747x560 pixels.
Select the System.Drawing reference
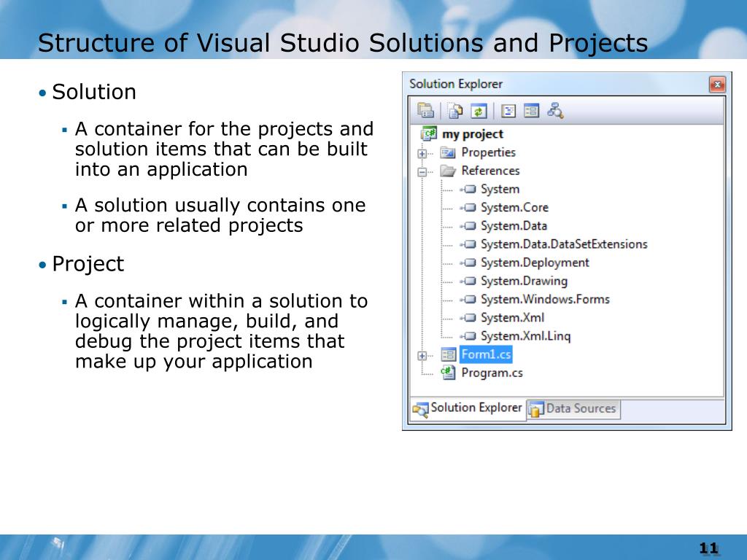pyautogui.click(x=524, y=281)
